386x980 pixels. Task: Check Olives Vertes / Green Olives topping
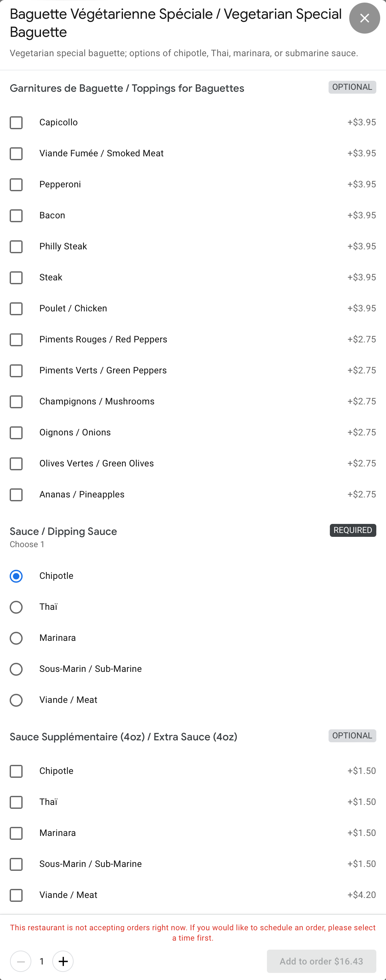click(x=16, y=464)
